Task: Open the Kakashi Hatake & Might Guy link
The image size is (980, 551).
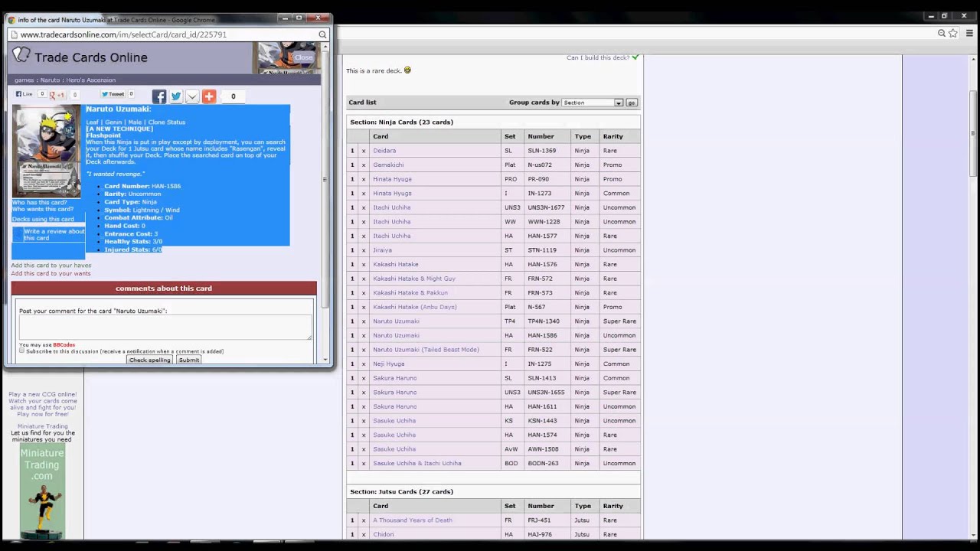Action: (x=414, y=279)
